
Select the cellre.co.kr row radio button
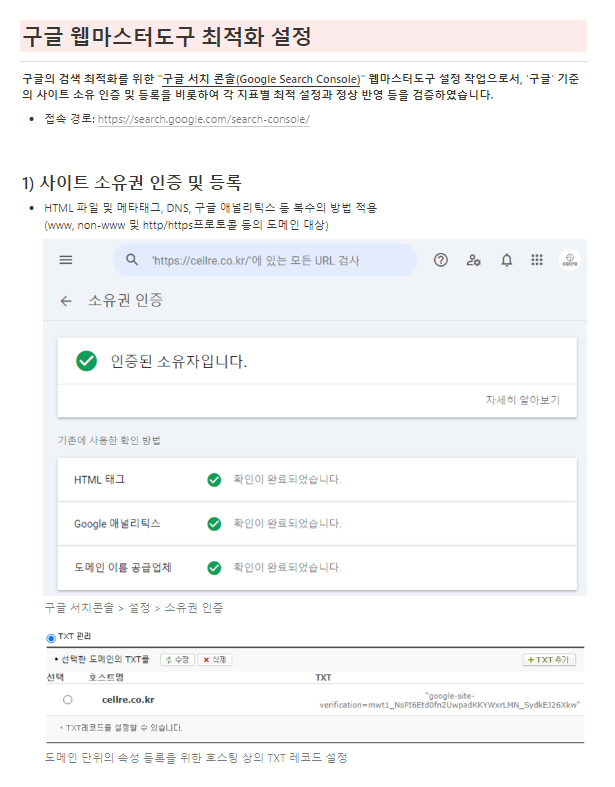pos(68,700)
